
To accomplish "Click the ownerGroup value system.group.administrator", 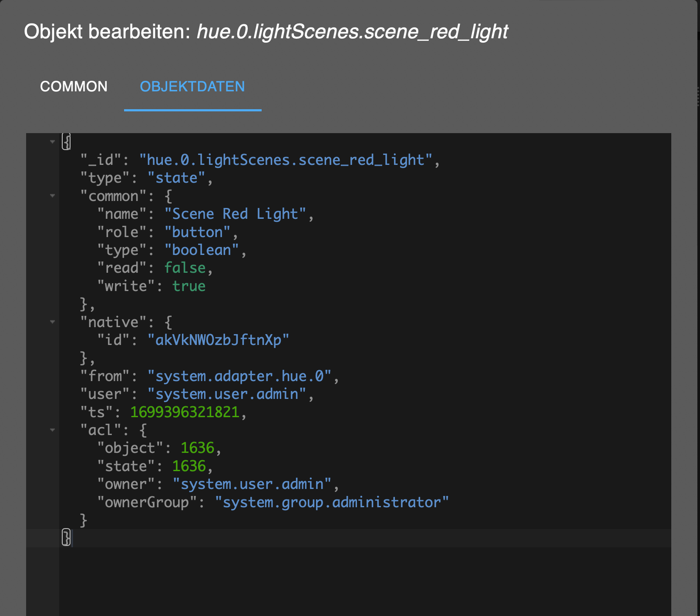I will [x=331, y=502].
